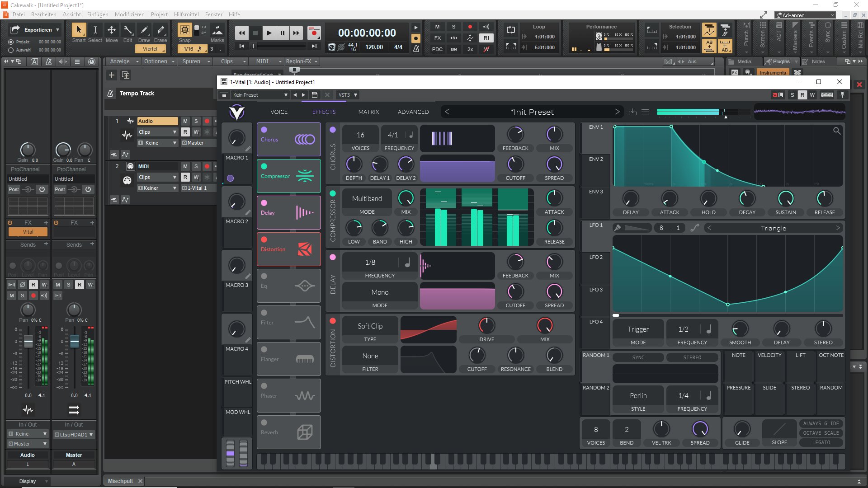The width and height of the screenshot is (868, 488).
Task: Click the LFO paint brush icon
Action: tap(618, 228)
